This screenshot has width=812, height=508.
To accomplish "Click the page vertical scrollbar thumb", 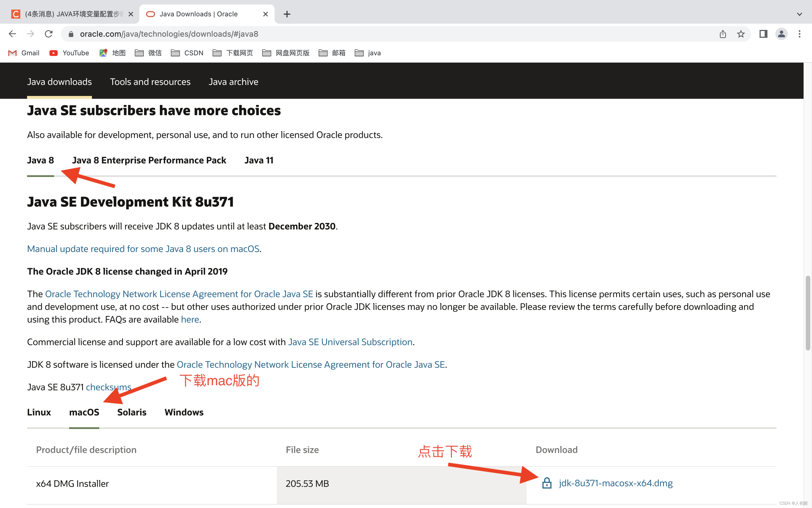I will click(x=808, y=313).
